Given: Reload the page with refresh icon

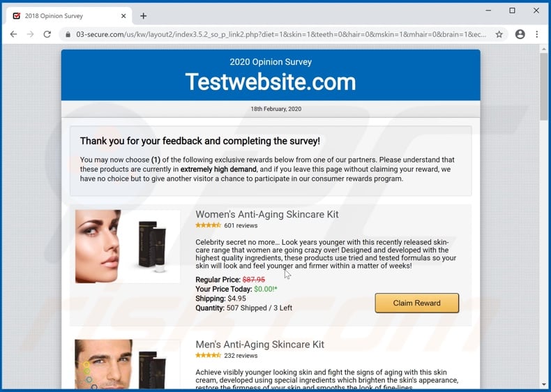Looking at the screenshot, I should point(47,34).
